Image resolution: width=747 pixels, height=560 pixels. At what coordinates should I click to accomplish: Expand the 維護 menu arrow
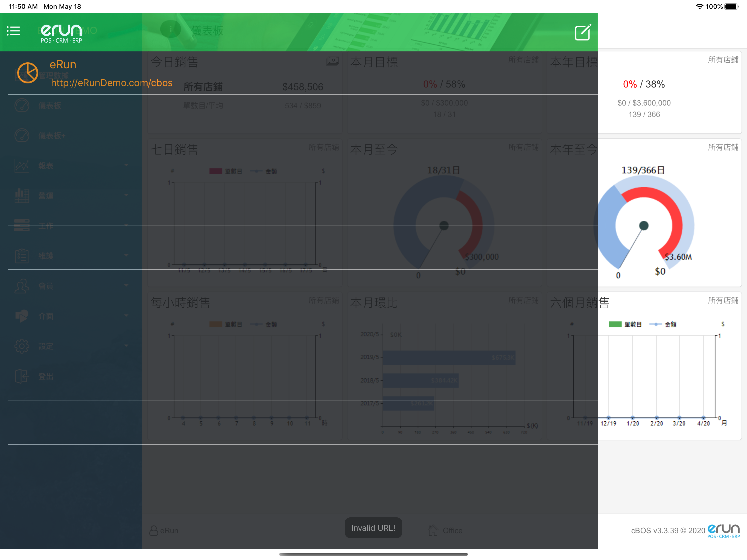pyautogui.click(x=126, y=255)
